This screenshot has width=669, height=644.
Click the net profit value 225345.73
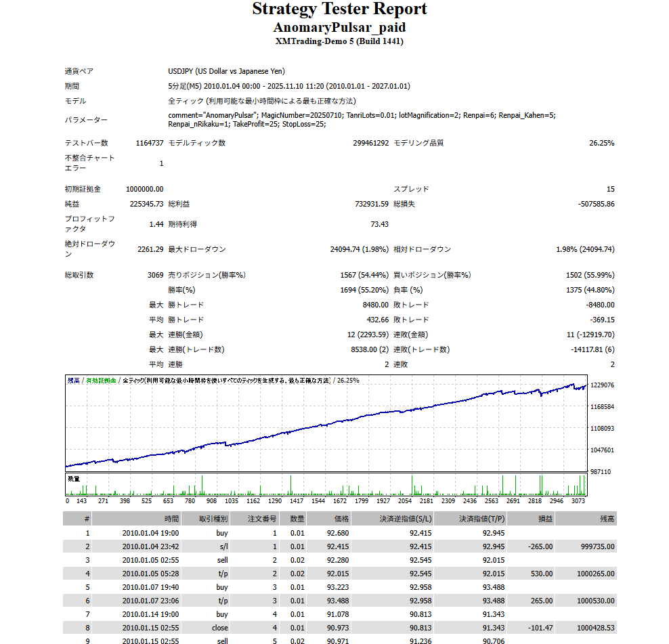[146, 204]
